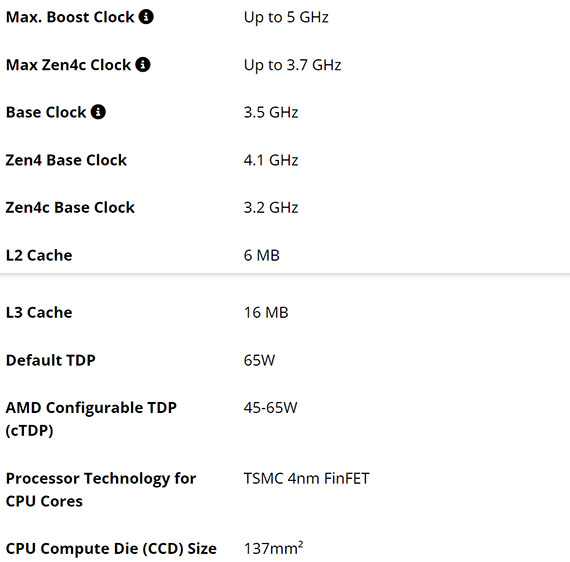Select the Max Zen4c Clock label
The height and width of the screenshot is (562, 570).
(x=68, y=65)
